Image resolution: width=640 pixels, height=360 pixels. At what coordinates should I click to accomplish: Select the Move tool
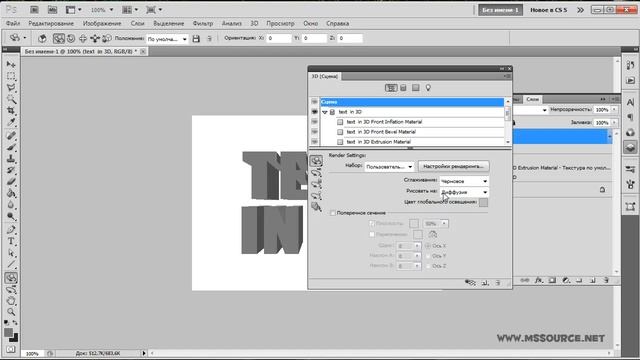click(x=11, y=64)
